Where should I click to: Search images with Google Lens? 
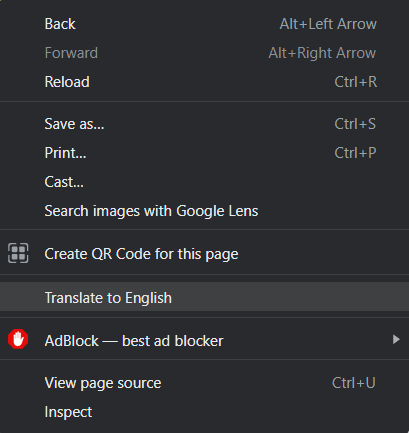[x=204, y=211]
